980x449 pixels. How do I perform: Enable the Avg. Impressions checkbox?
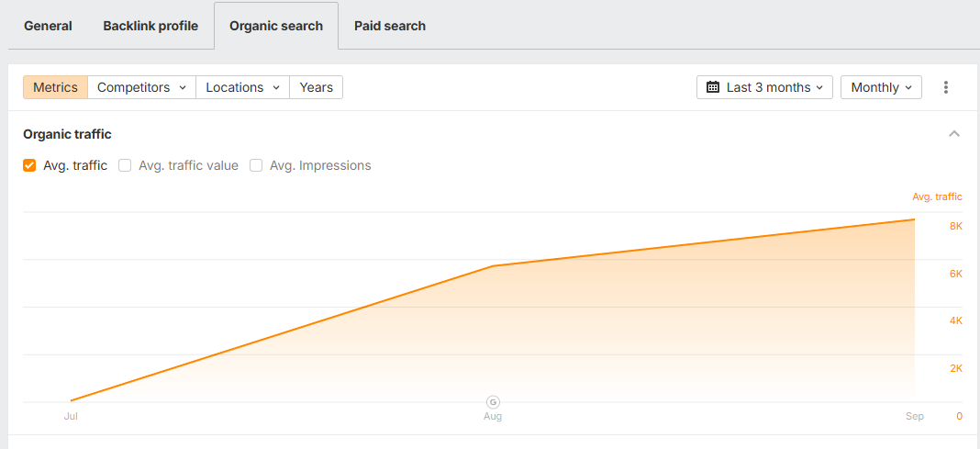pyautogui.click(x=256, y=165)
